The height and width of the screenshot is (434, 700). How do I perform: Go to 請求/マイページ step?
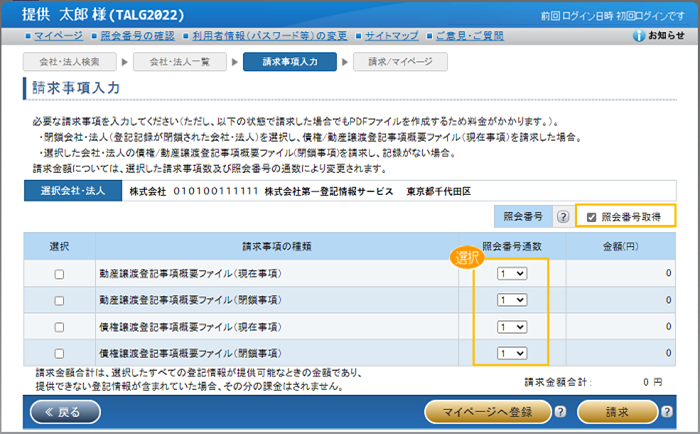pyautogui.click(x=400, y=62)
